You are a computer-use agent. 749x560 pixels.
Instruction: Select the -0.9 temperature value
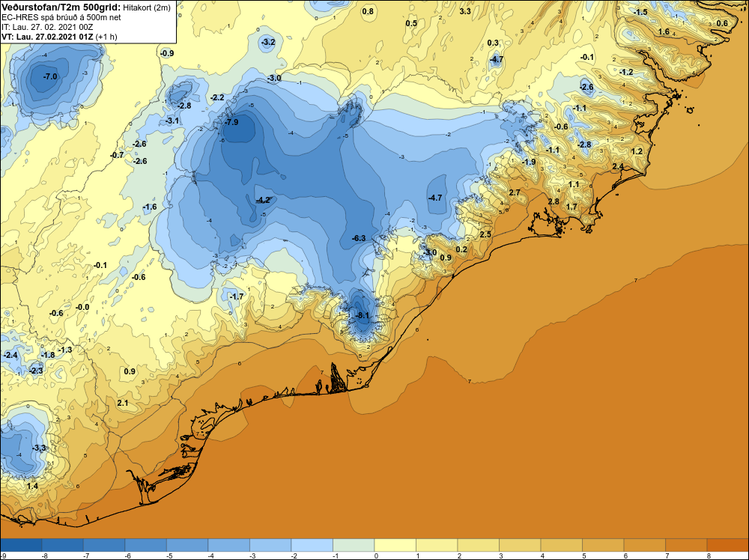[167, 53]
